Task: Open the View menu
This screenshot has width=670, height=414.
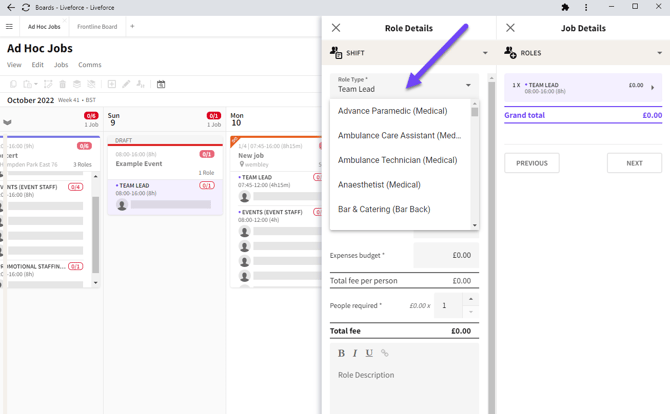Action: (14, 65)
